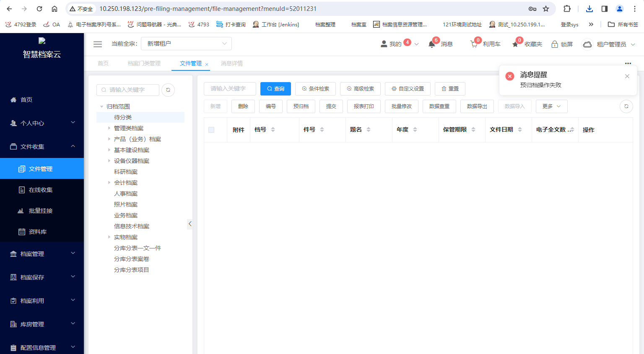Screen dimensions: 644x354
Task: Open the browser extensions puzzle icon
Action: 567,9
